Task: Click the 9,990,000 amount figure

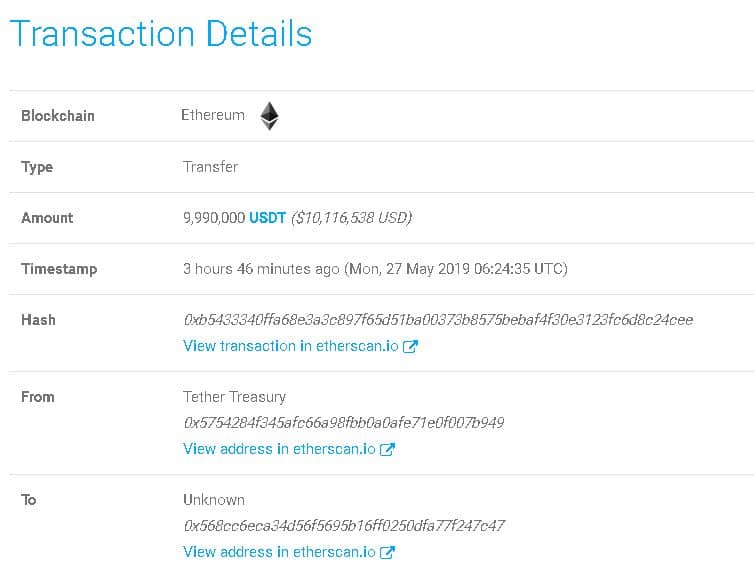Action: (x=214, y=218)
